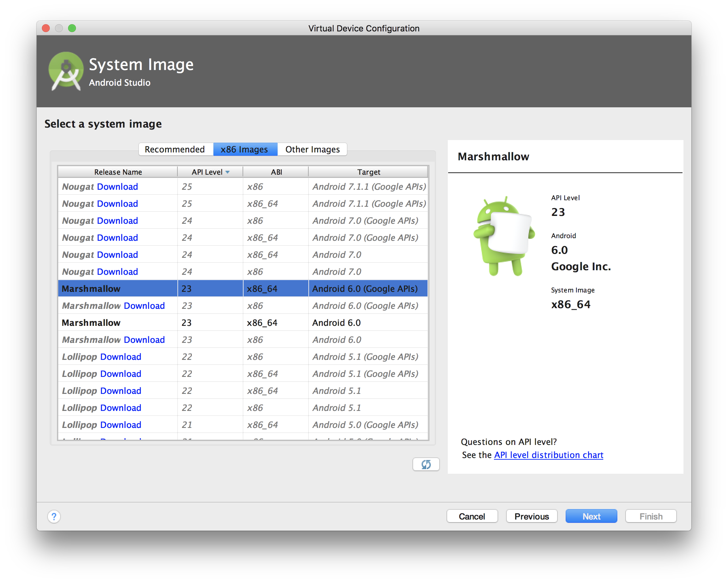Select Marshmallow x86 Android 6.0 row
The image size is (728, 583).
coord(243,340)
